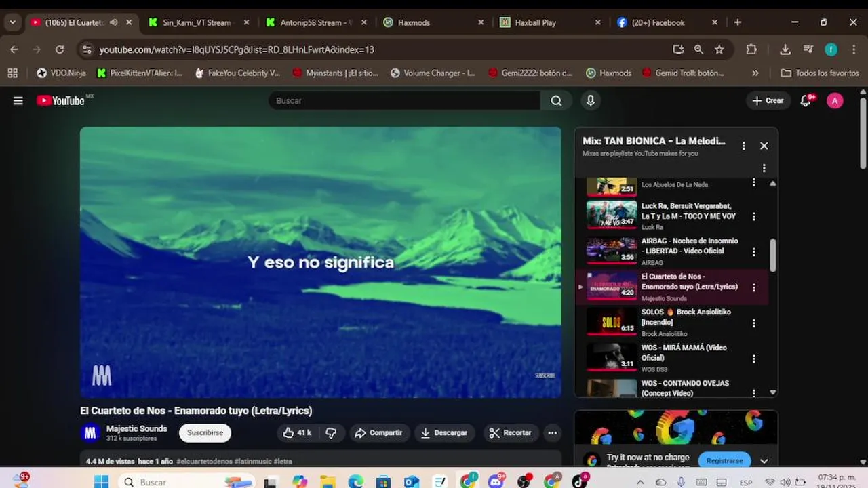Open Microsoft Edge from the taskbar

pyautogui.click(x=355, y=482)
